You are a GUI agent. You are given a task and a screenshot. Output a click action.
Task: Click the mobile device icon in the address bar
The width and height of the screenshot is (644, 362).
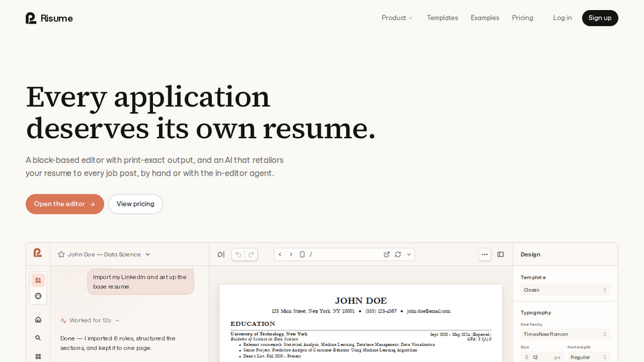pyautogui.click(x=302, y=255)
